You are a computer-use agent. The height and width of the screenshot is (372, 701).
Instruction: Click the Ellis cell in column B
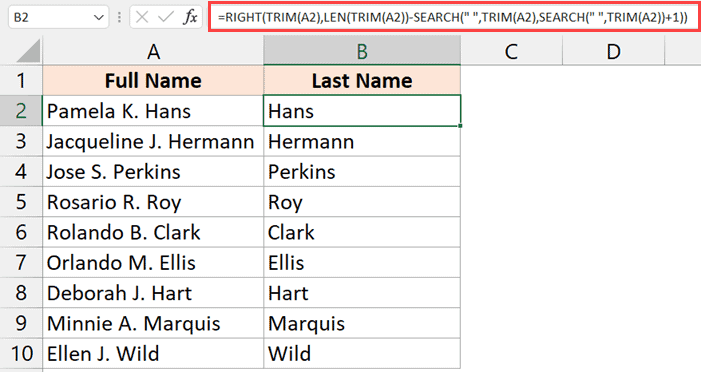(362, 262)
